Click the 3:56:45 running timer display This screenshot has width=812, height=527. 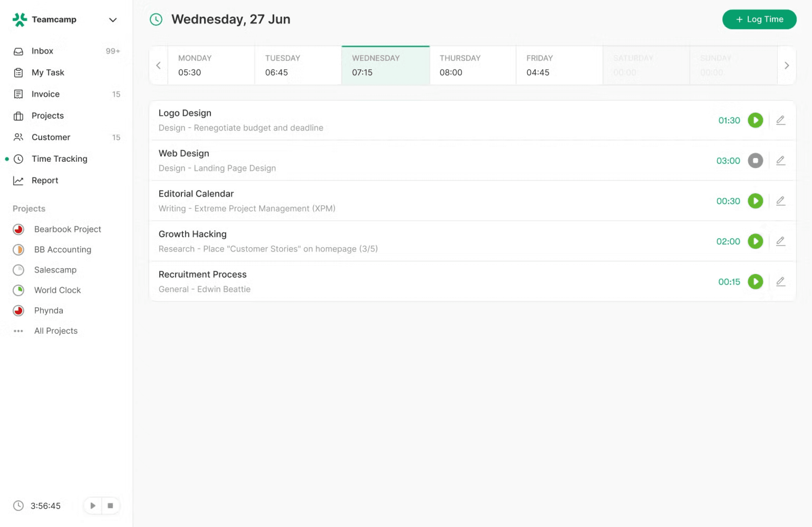tap(46, 506)
